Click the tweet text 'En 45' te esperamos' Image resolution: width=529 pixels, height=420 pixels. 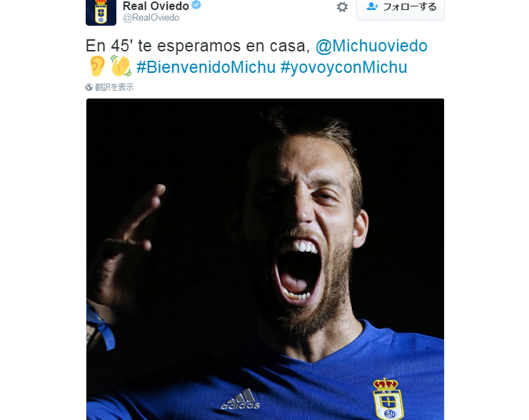point(163,46)
